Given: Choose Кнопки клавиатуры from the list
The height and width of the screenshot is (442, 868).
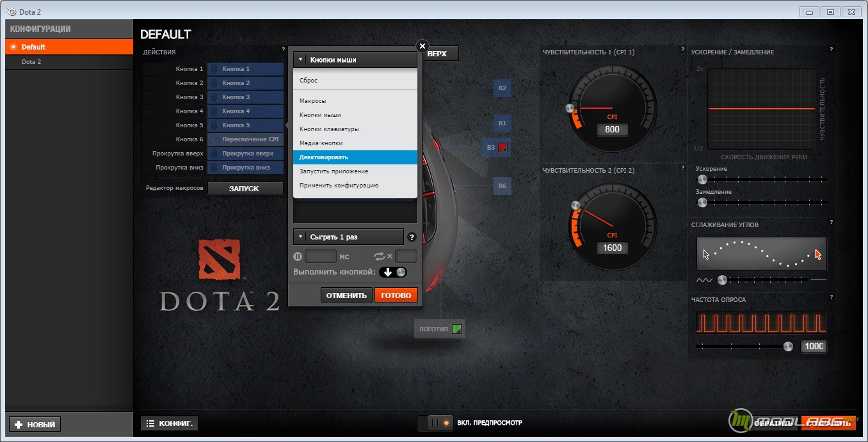Looking at the screenshot, I should [355, 129].
